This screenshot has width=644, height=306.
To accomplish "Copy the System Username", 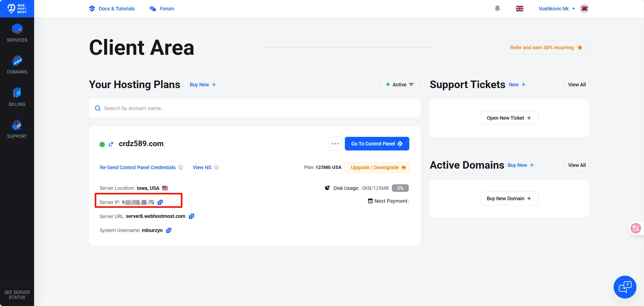I will [169, 230].
